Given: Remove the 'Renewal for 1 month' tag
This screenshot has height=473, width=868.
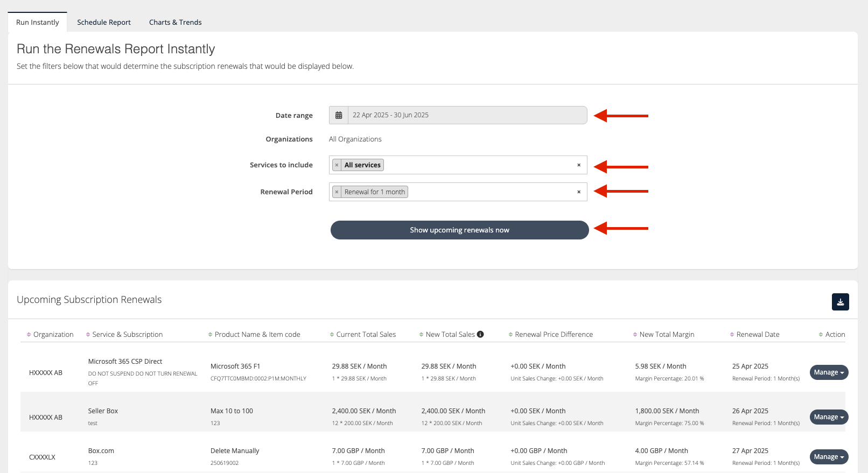Looking at the screenshot, I should [x=337, y=192].
